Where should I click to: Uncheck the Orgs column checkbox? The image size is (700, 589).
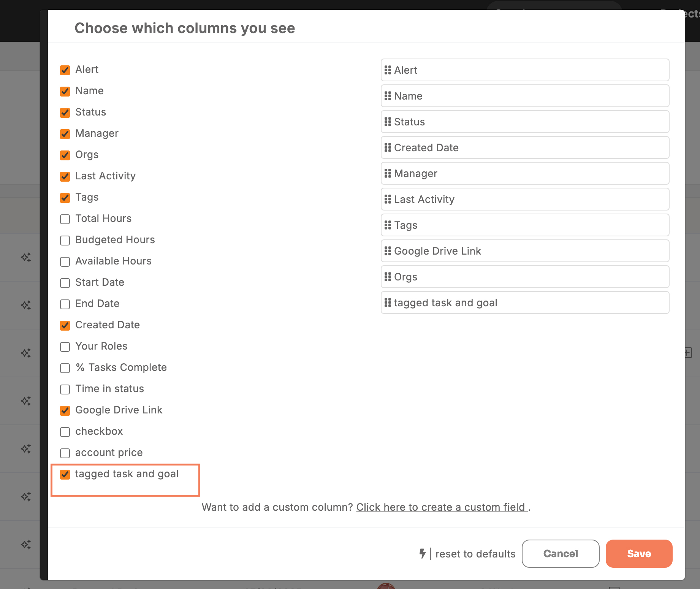65,155
